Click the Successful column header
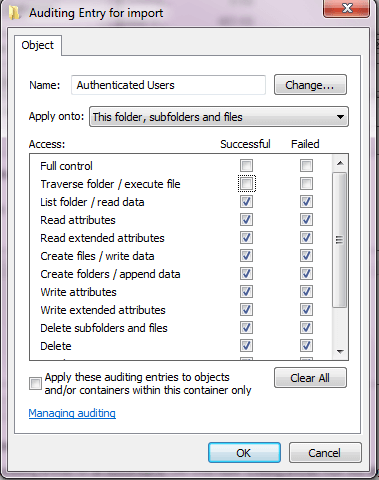 (245, 144)
